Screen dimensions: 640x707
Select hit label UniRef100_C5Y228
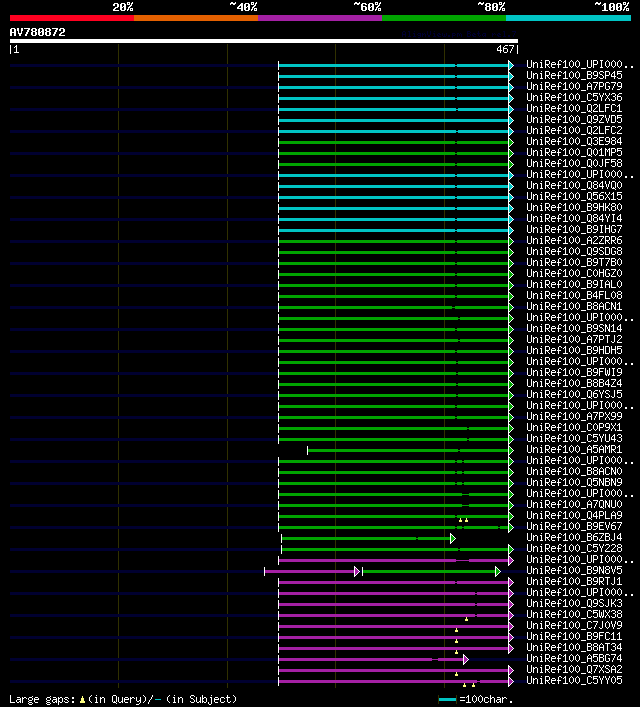tap(574, 548)
